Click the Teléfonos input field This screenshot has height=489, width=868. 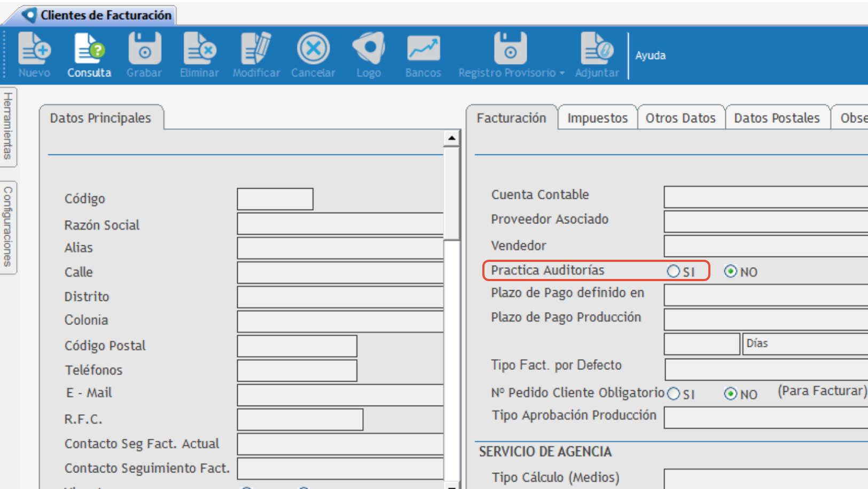297,370
